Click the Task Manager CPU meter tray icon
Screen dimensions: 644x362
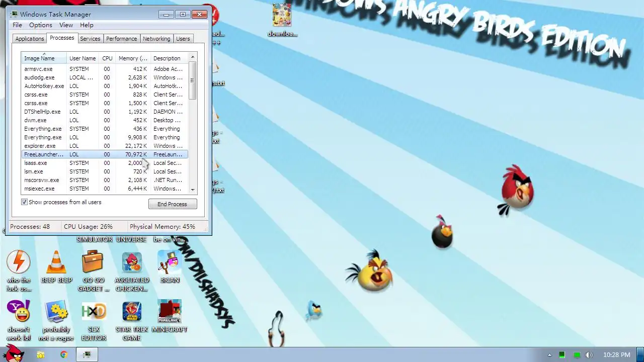562,355
